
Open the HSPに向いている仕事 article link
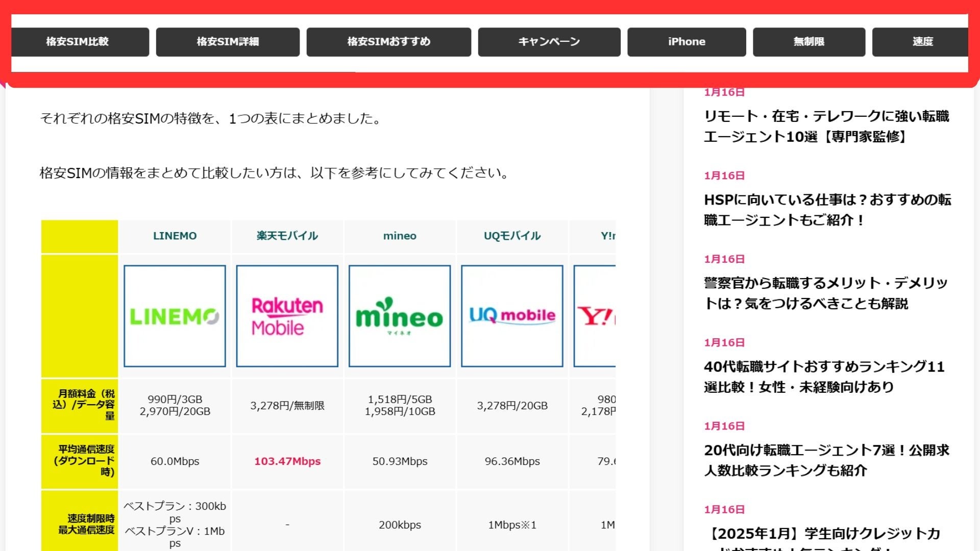pyautogui.click(x=827, y=210)
